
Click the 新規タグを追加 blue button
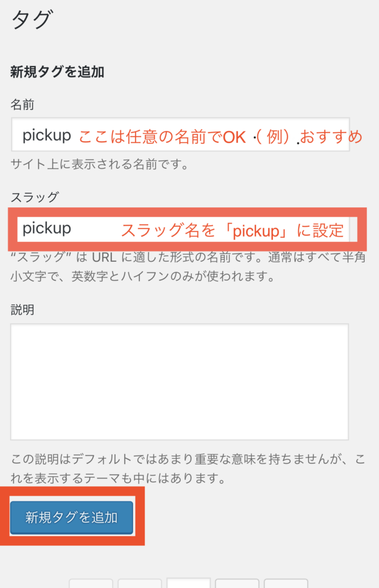click(x=72, y=517)
